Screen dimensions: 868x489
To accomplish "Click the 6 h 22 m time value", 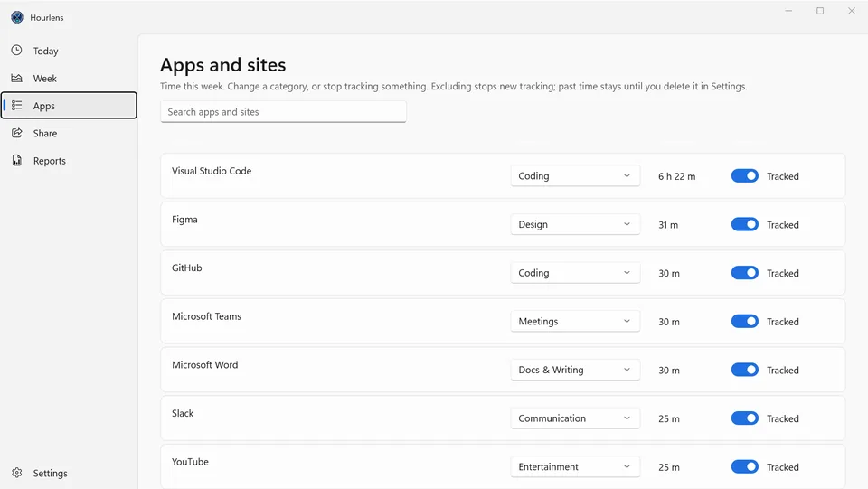I will [x=676, y=176].
